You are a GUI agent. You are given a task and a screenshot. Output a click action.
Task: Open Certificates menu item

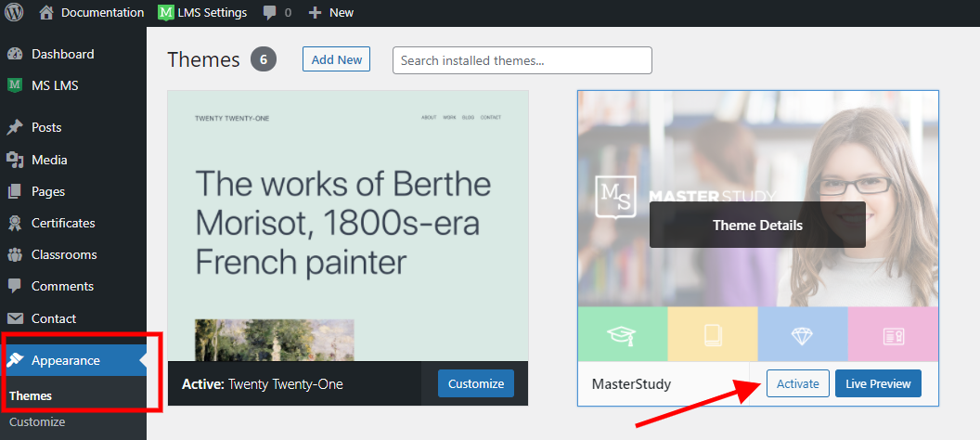point(63,223)
